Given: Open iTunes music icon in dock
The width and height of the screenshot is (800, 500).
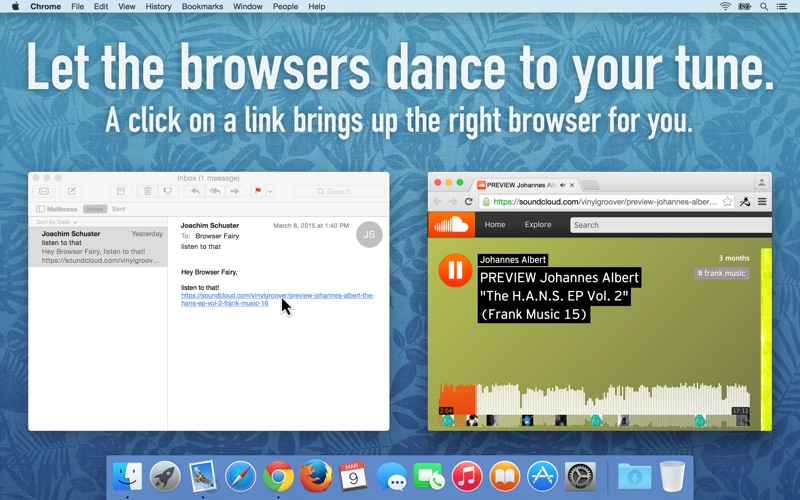Looking at the screenshot, I should pyautogui.click(x=466, y=477).
